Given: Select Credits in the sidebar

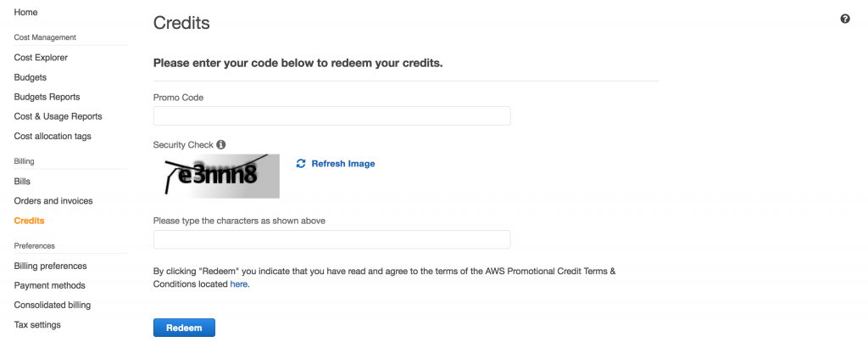Looking at the screenshot, I should (x=30, y=221).
